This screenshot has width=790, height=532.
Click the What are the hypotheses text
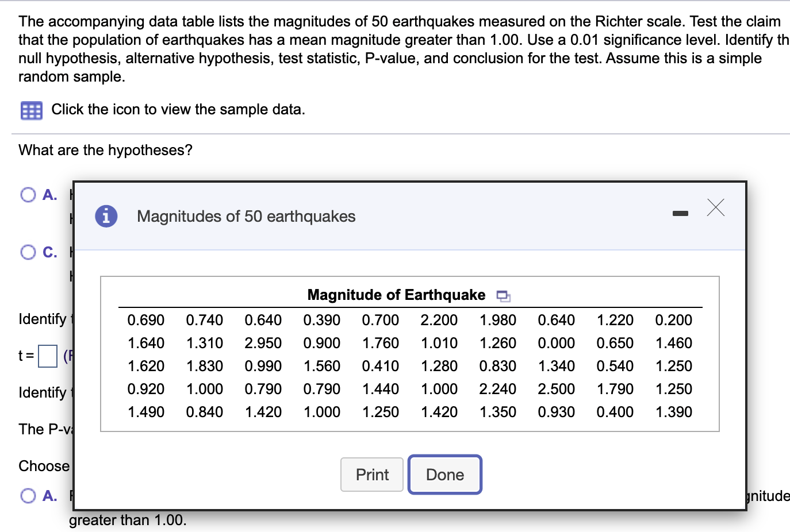[105, 150]
